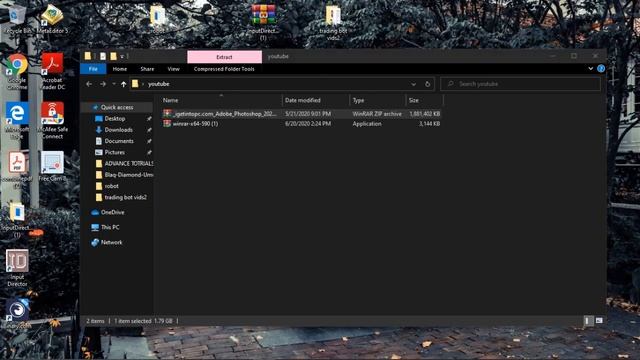640x360 pixels.
Task: Open the Input Director desktop shortcut
Action: pyautogui.click(x=17, y=268)
